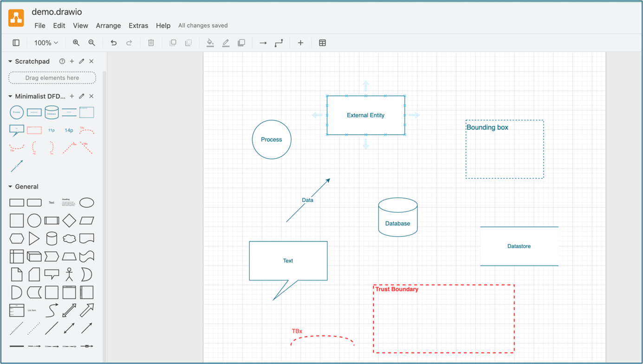Image resolution: width=643 pixels, height=364 pixels.
Task: Select the Database cylinder on canvas
Action: (x=398, y=217)
